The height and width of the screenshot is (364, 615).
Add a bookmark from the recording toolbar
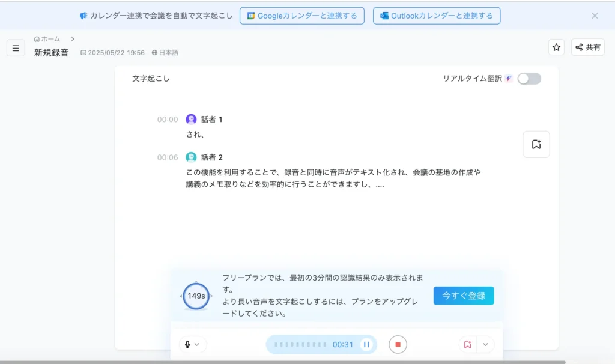[x=468, y=344]
